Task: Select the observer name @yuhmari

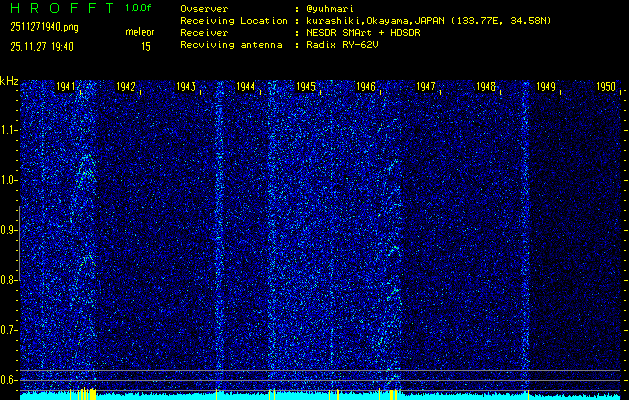Action: point(330,9)
